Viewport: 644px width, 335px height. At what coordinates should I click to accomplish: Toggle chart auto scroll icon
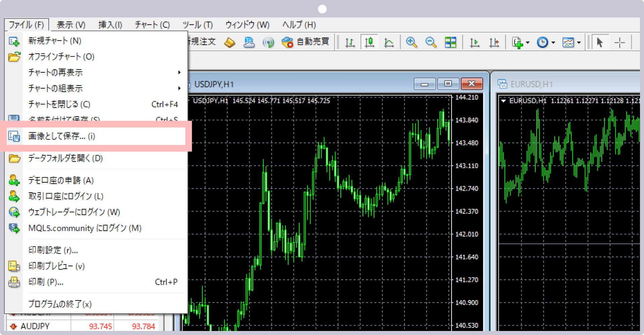pyautogui.click(x=474, y=43)
